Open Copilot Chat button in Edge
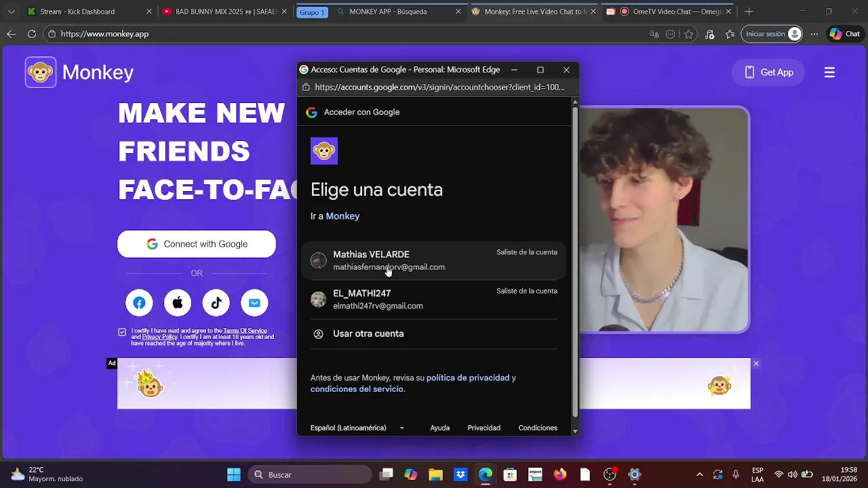This screenshot has width=868, height=488. pyautogui.click(x=845, y=34)
